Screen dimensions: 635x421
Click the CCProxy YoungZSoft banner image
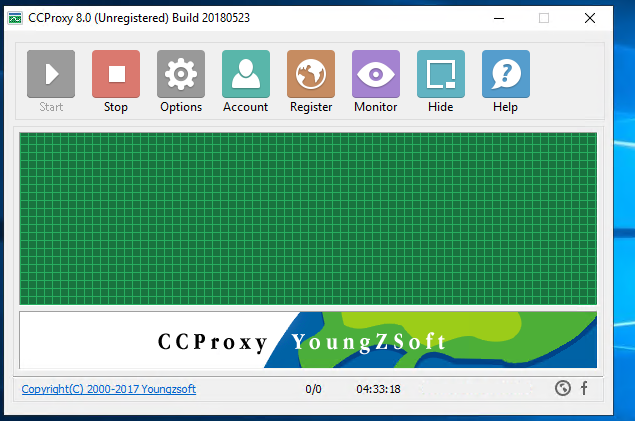[308, 340]
